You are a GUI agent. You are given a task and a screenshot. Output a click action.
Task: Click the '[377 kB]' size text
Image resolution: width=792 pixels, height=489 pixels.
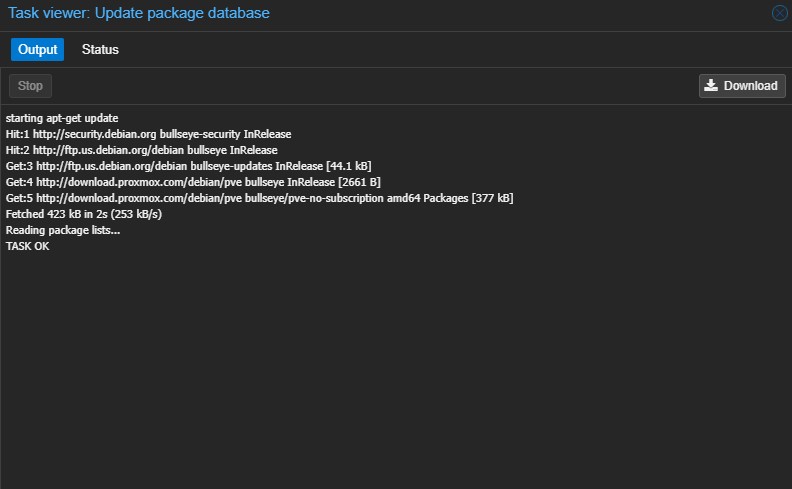point(492,198)
